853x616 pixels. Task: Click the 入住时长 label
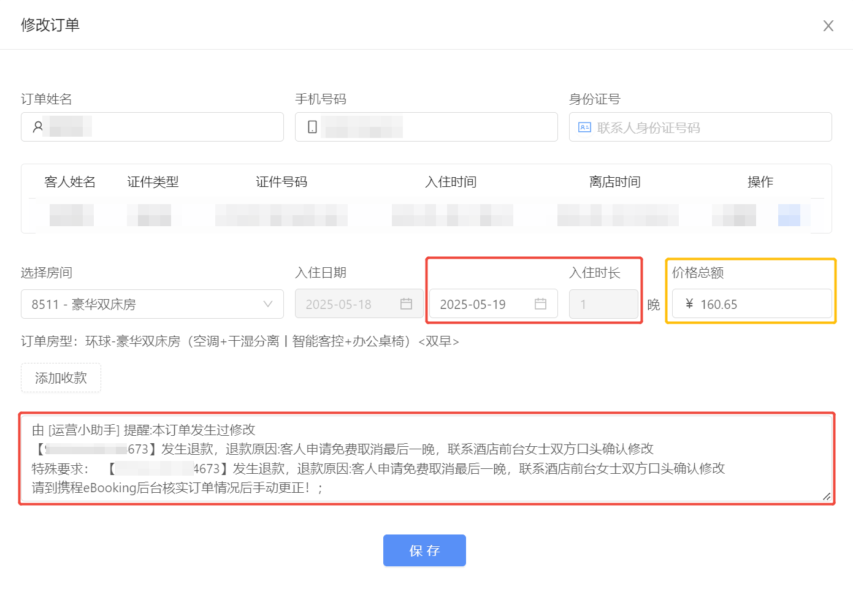[x=595, y=273]
